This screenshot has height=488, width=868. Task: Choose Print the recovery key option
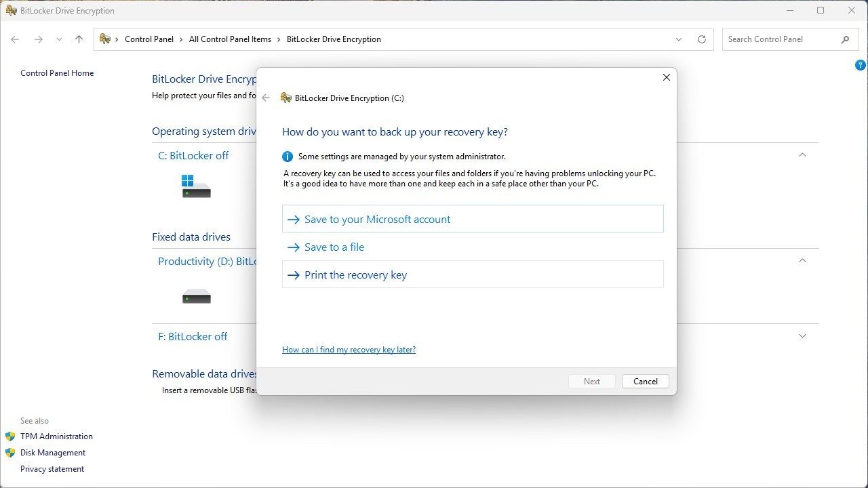click(x=473, y=274)
